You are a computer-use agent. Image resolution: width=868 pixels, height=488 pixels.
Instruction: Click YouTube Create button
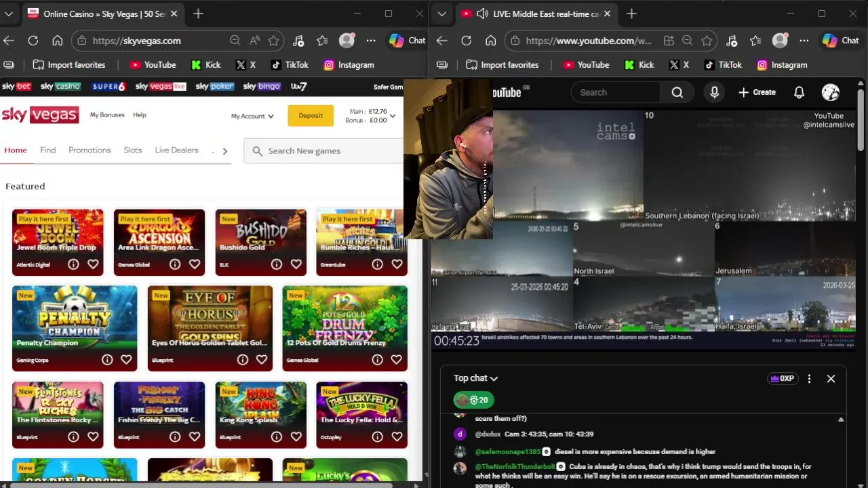[x=757, y=92]
